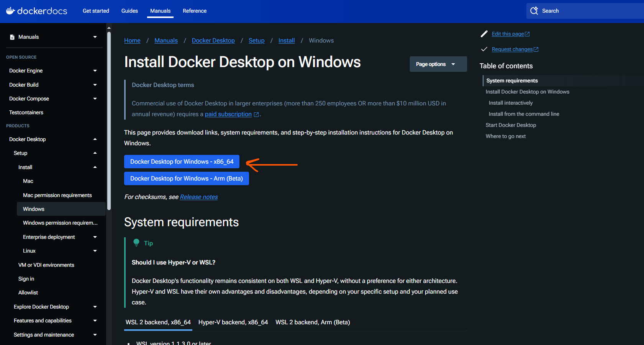Click the Tip lightbulb icon
Viewport: 644px width, 345px height.
coord(136,243)
